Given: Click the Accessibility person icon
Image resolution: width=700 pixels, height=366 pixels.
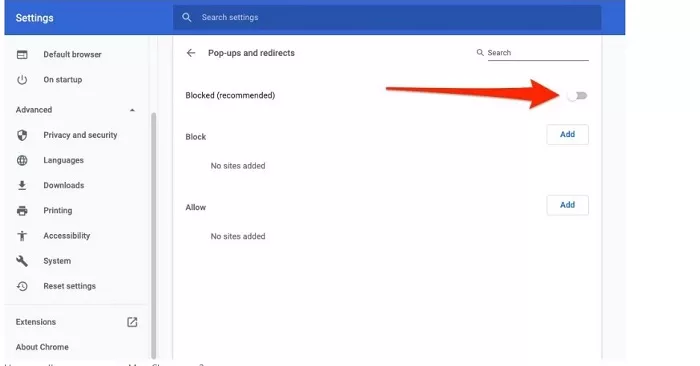Looking at the screenshot, I should click(x=22, y=236).
